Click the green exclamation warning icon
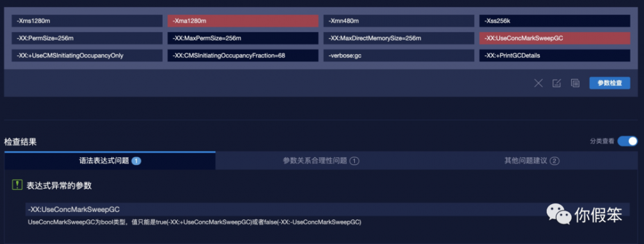 tap(17, 185)
